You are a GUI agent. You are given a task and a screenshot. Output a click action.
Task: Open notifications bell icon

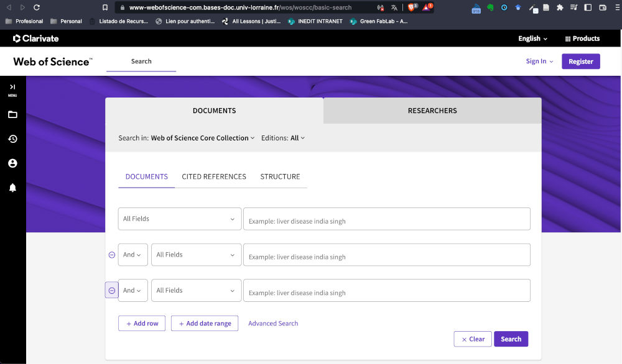(12, 188)
